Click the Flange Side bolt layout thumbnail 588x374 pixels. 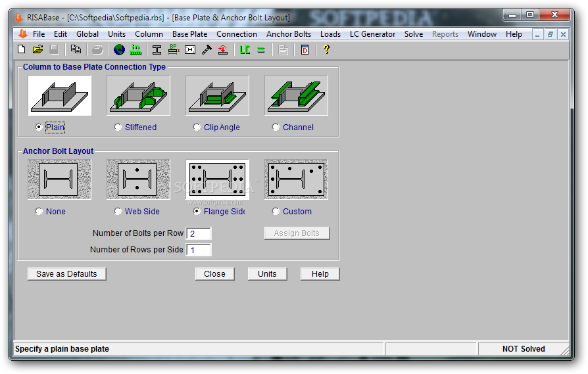pyautogui.click(x=217, y=179)
